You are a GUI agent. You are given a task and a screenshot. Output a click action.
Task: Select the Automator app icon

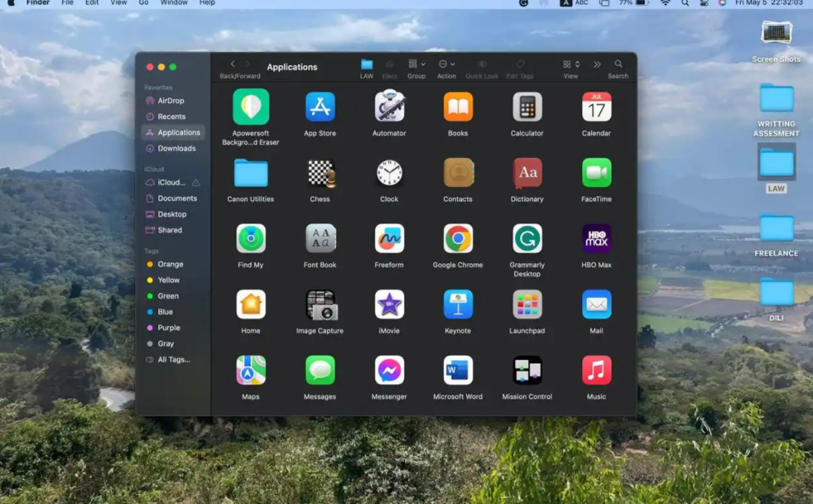389,106
